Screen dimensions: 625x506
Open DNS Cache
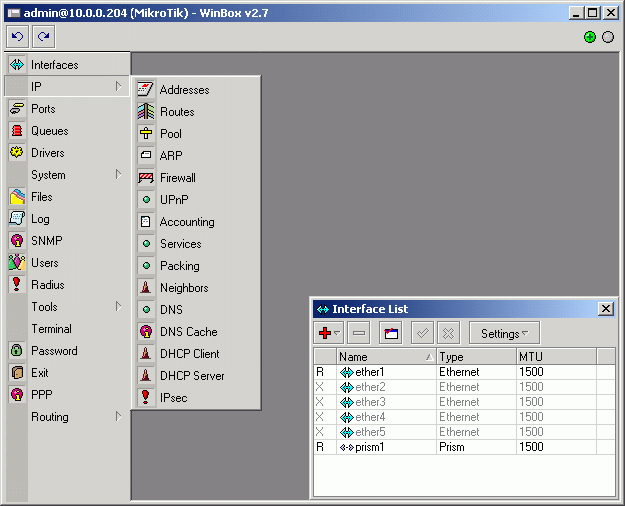196,332
